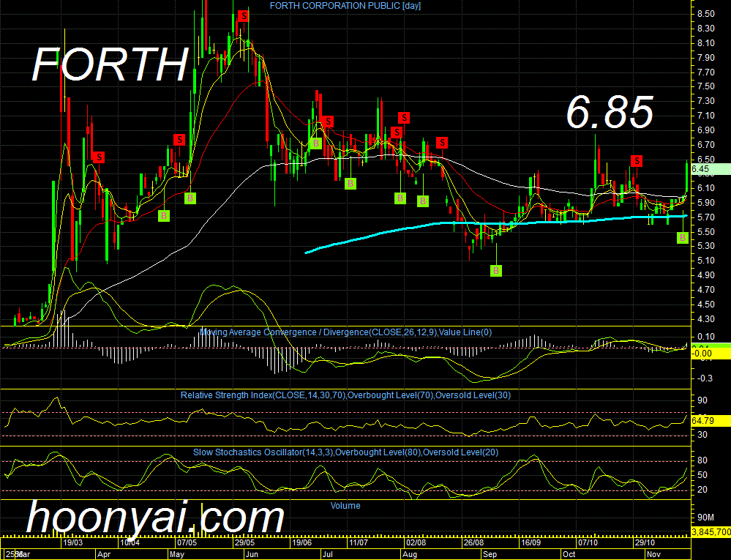Select the RSI axis label 90

[702, 400]
